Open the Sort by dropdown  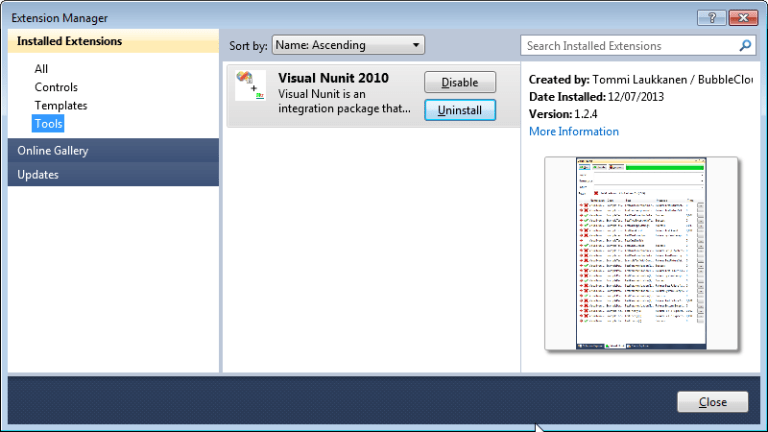coord(348,45)
